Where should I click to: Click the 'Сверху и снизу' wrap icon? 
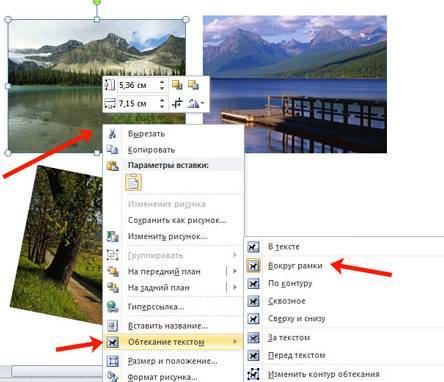coord(253,319)
